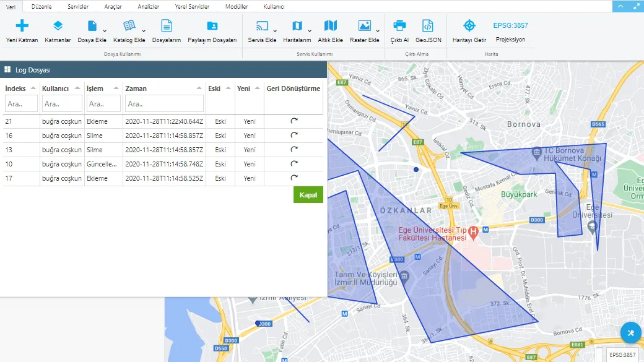Open the Katalog Ekle catalog icon
Image resolution: width=644 pixels, height=362 pixels.
pyautogui.click(x=129, y=26)
